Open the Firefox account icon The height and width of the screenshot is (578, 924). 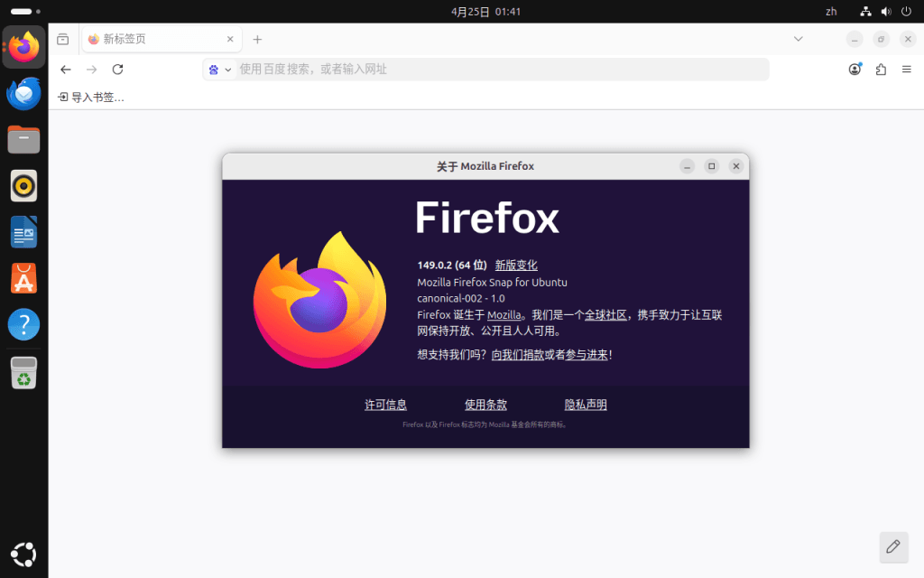[x=855, y=70]
